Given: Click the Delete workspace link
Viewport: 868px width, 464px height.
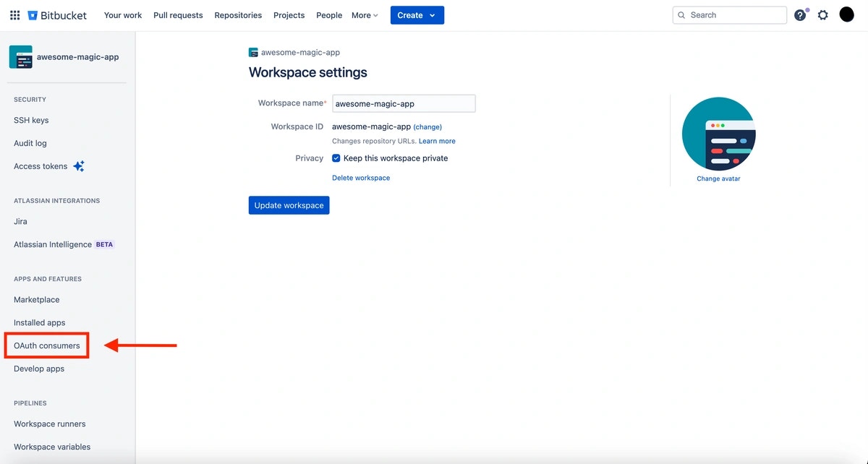Looking at the screenshot, I should point(360,177).
